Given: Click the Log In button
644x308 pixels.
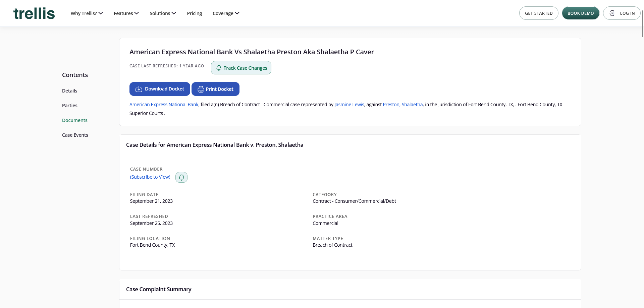Looking at the screenshot, I should point(622,13).
